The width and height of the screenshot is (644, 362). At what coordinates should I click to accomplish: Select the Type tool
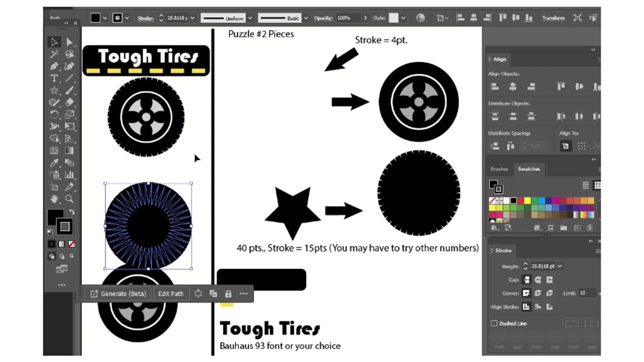click(54, 78)
